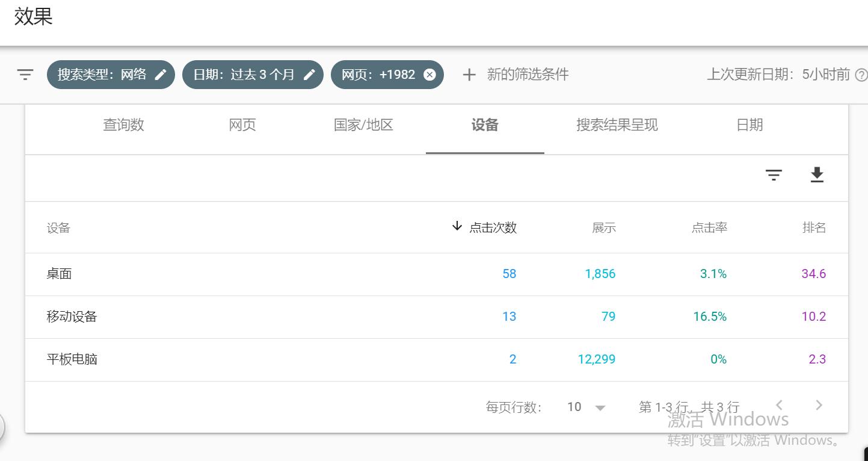This screenshot has height=461, width=868.
Task: Select the 移动设备 table row
Action: click(x=241, y=317)
